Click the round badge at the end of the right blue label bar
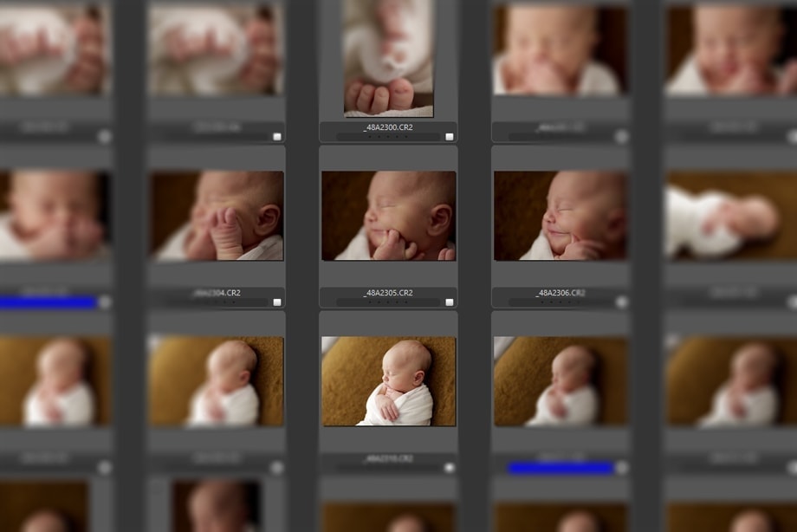797x532 pixels. [x=621, y=468]
